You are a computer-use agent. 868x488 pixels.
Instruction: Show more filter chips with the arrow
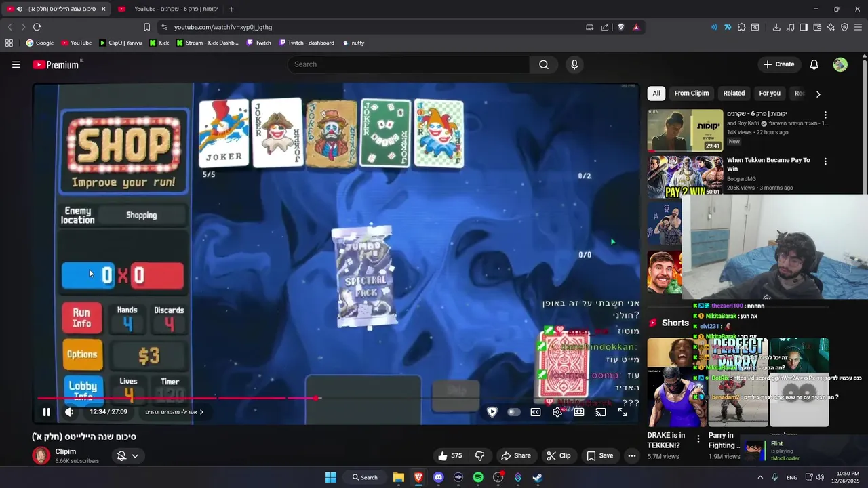(x=818, y=94)
